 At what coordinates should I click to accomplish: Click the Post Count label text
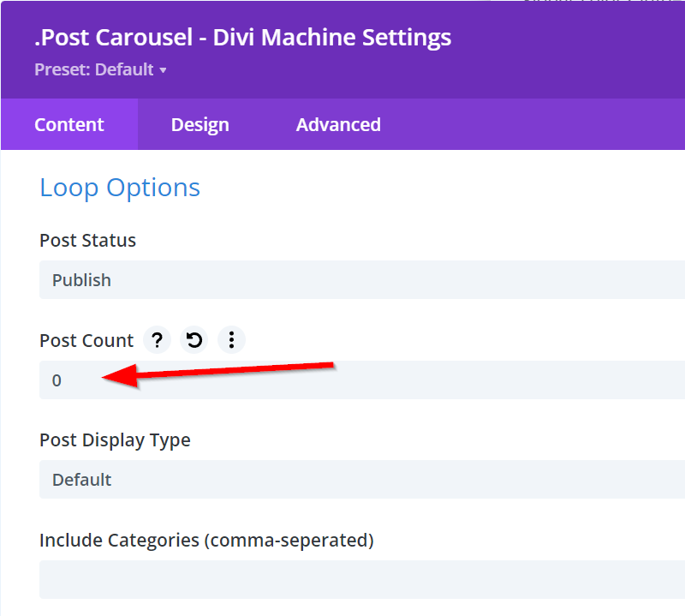pos(86,340)
